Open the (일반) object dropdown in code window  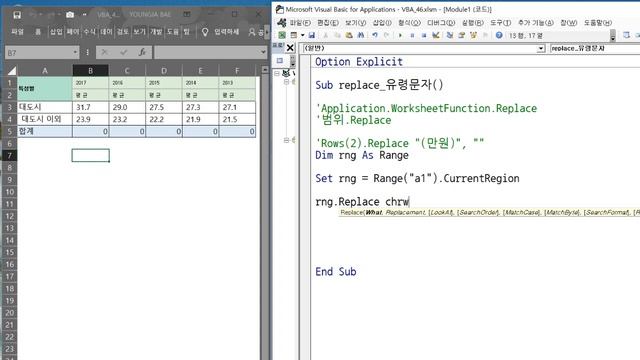(x=541, y=49)
